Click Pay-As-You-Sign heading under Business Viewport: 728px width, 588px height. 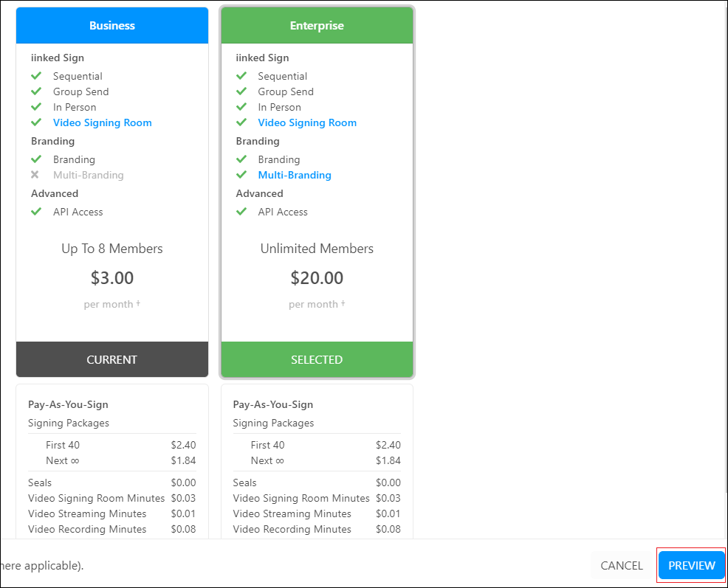[68, 404]
